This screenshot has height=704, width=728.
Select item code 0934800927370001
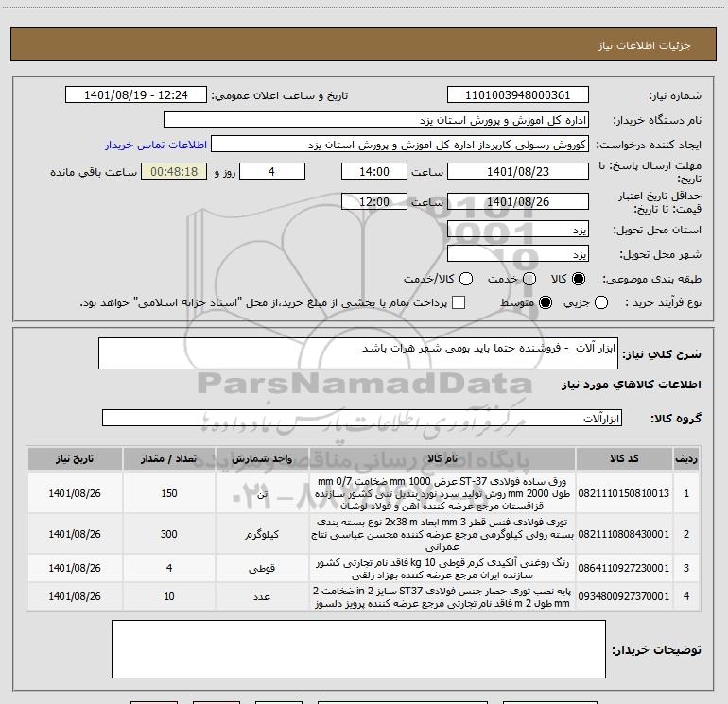coord(624,596)
